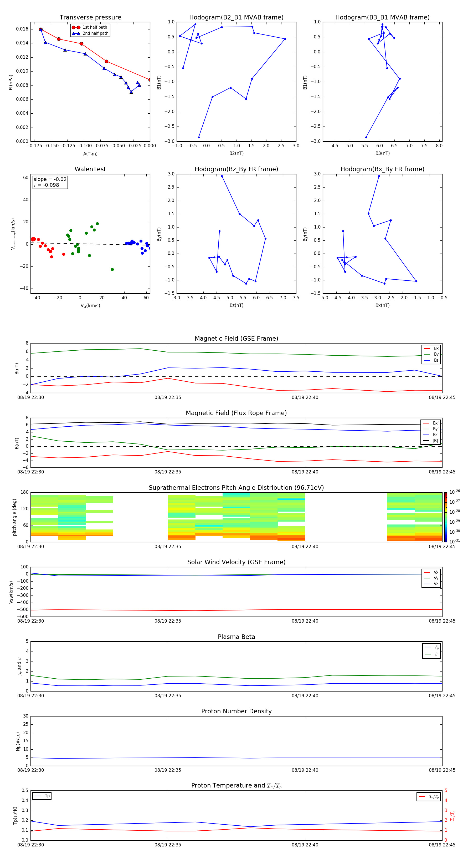Image resolution: width=473 pixels, height=868 pixels.
Task: Click the 'Plasma Beta' panel title
Action: [x=236, y=637]
